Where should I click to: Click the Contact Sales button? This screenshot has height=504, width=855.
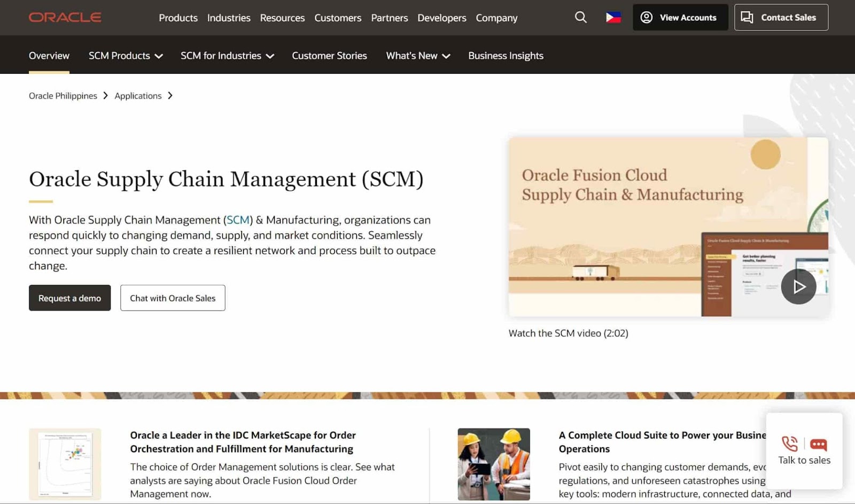pos(781,18)
